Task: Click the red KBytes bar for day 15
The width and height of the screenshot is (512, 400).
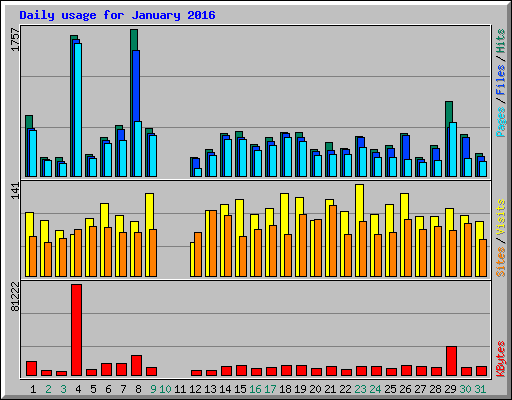Action: pos(241,370)
